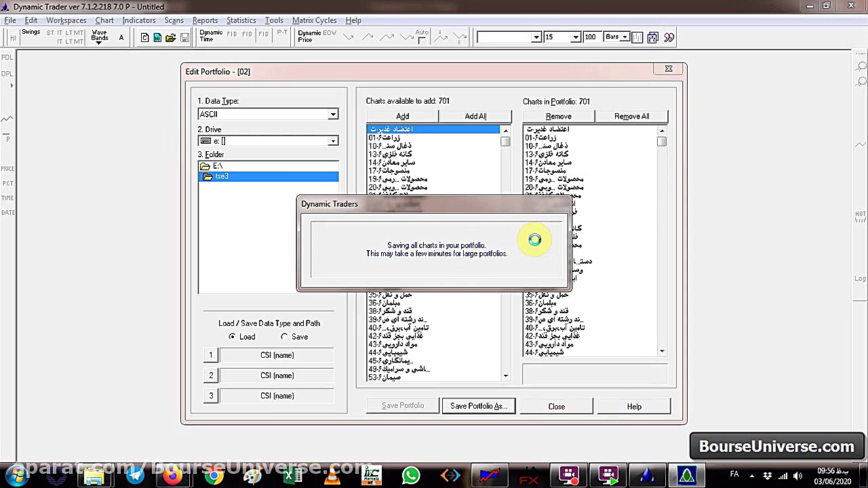This screenshot has width=868, height=488.
Task: Click the Dynamic Time toolbar button
Action: point(210,36)
